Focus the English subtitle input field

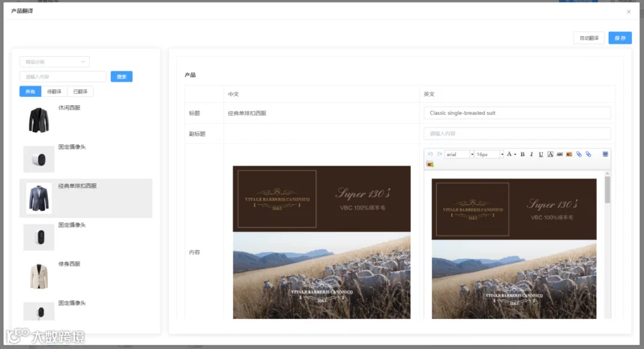[517, 133]
